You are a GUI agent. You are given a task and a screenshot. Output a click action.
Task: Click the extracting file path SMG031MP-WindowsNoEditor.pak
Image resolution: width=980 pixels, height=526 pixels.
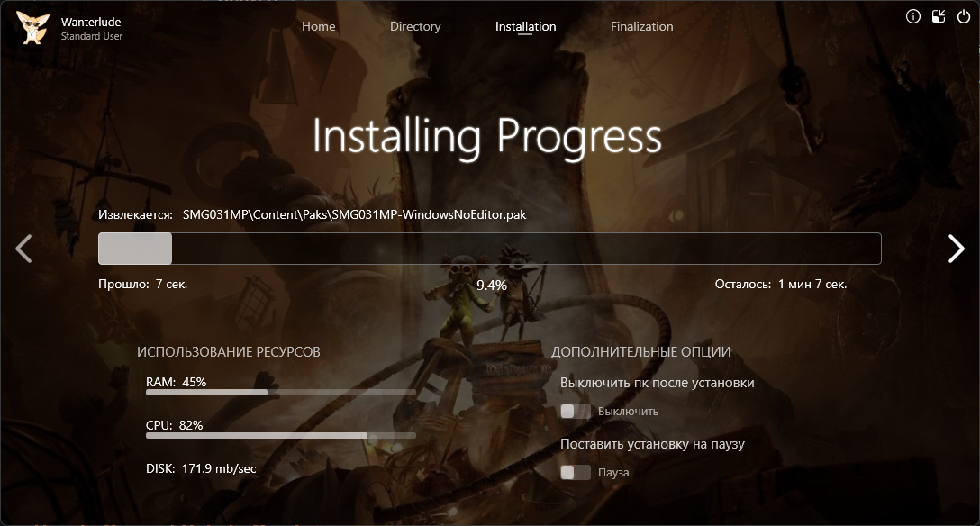(354, 215)
